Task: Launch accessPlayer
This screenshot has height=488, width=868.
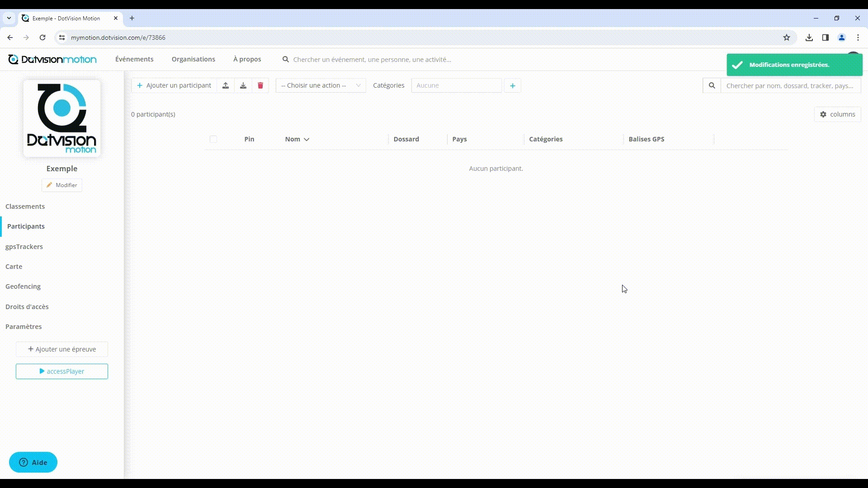Action: tap(61, 371)
